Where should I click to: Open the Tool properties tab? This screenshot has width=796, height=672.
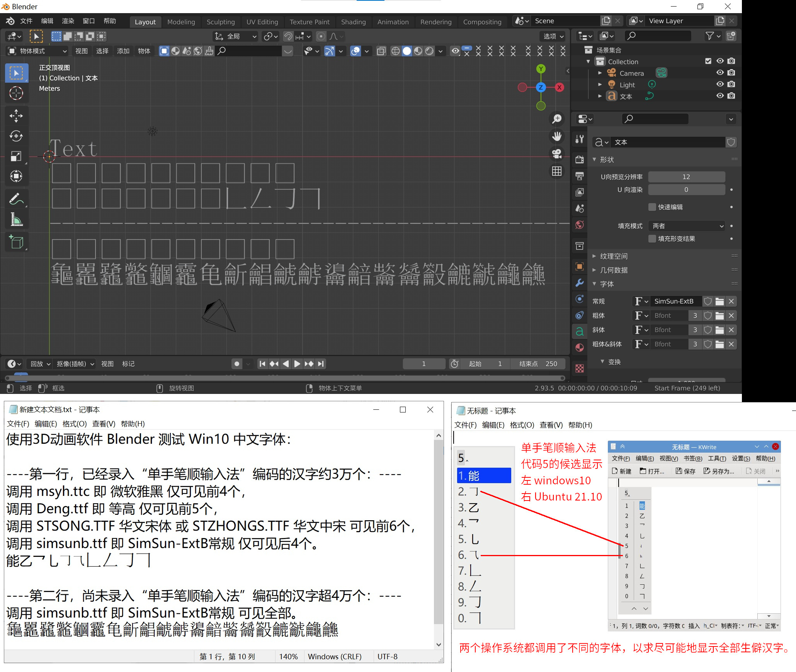click(580, 139)
